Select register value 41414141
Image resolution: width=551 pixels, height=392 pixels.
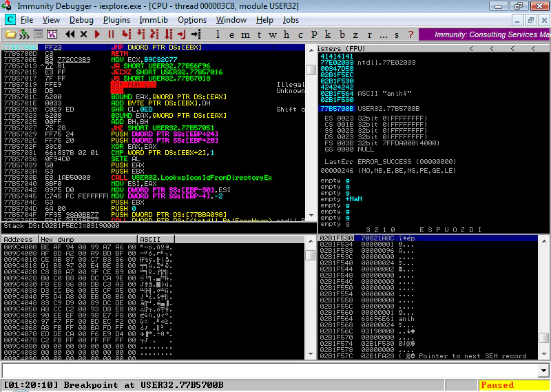pyautogui.click(x=337, y=56)
